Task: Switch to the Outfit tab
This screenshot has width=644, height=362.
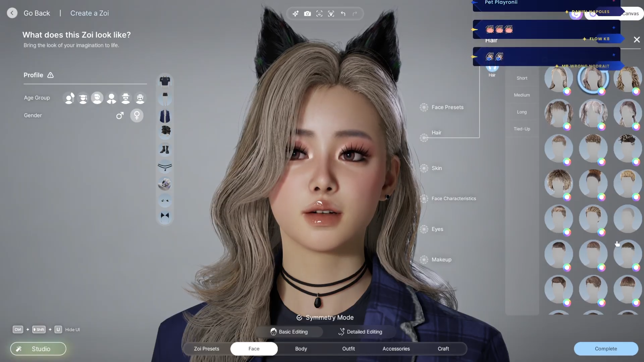Action: 348,349
